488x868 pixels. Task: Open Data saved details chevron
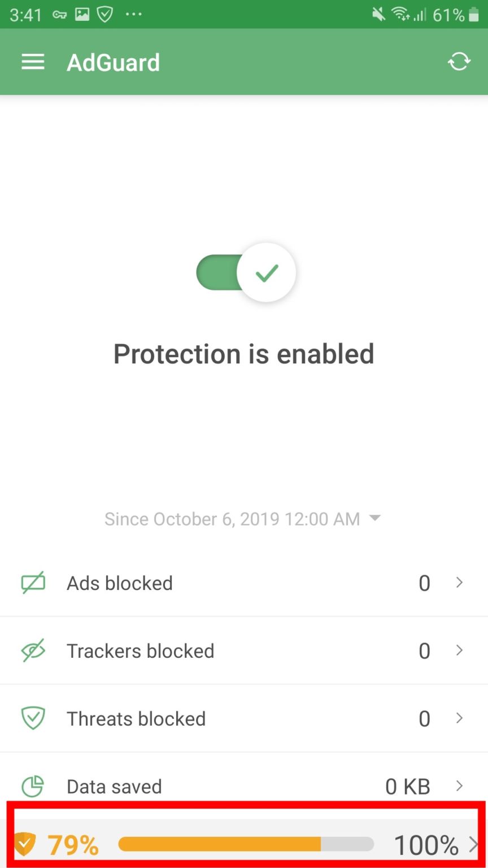click(x=459, y=786)
